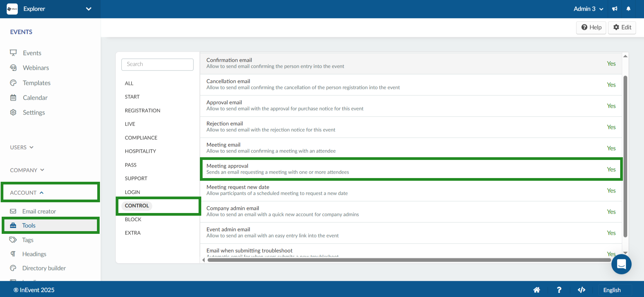Open the notifications bell icon

pos(629,9)
